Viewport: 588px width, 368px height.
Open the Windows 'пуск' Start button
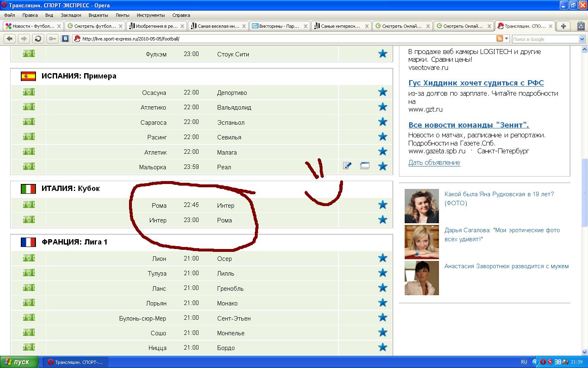click(x=20, y=362)
